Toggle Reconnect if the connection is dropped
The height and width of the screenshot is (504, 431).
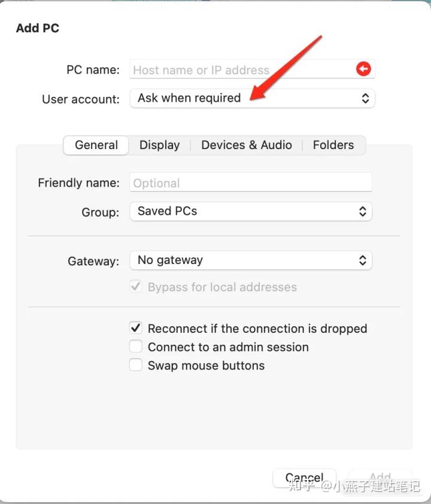(x=136, y=328)
